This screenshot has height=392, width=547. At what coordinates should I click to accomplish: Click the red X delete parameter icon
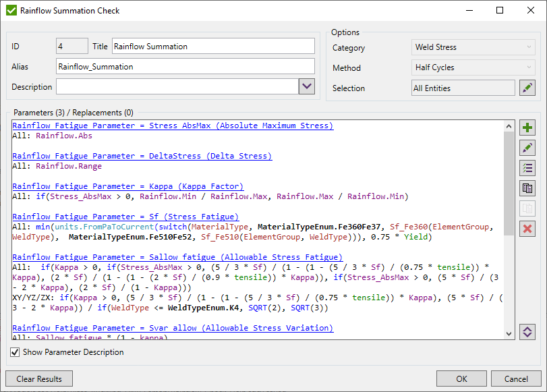pos(527,229)
